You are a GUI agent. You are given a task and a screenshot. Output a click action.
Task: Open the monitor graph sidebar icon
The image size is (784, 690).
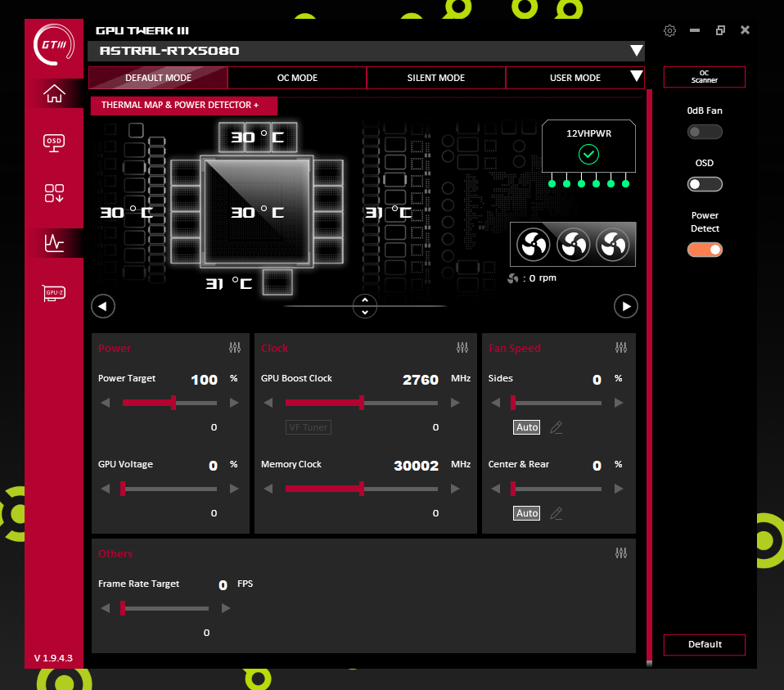(x=54, y=243)
